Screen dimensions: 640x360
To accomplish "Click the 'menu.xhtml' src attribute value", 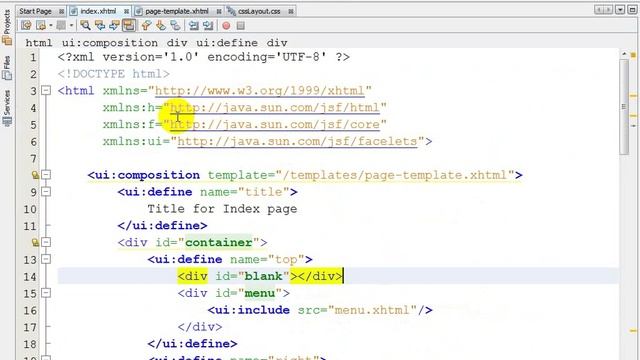I will coord(372,310).
